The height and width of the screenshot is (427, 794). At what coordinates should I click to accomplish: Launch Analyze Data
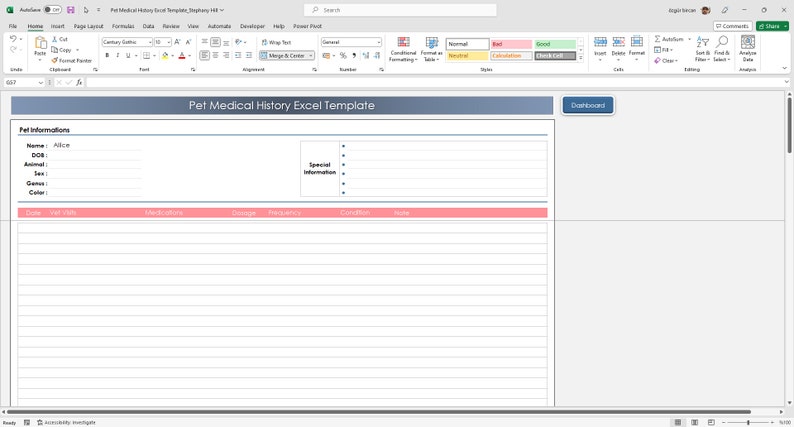pyautogui.click(x=747, y=49)
